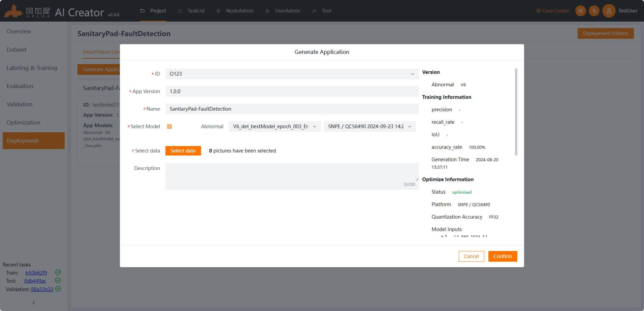Open NodeAdmin in top navigation
The width and height of the screenshot is (644, 311).
click(235, 11)
